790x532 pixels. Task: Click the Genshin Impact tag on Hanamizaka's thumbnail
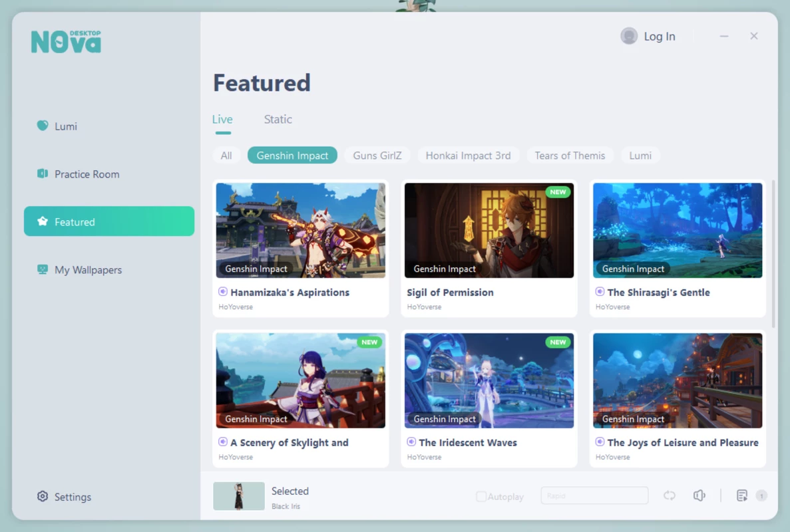coord(256,269)
